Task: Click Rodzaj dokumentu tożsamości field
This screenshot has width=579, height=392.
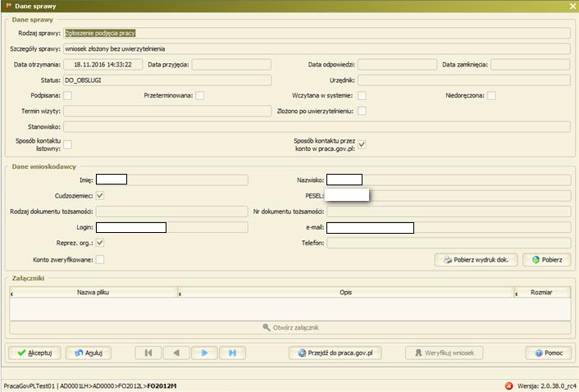Action: click(172, 212)
